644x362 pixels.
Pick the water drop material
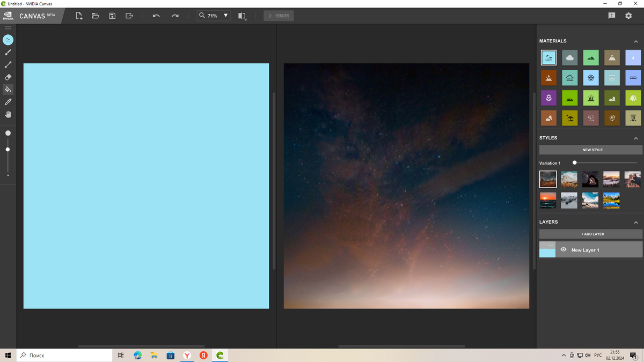pyautogui.click(x=633, y=57)
